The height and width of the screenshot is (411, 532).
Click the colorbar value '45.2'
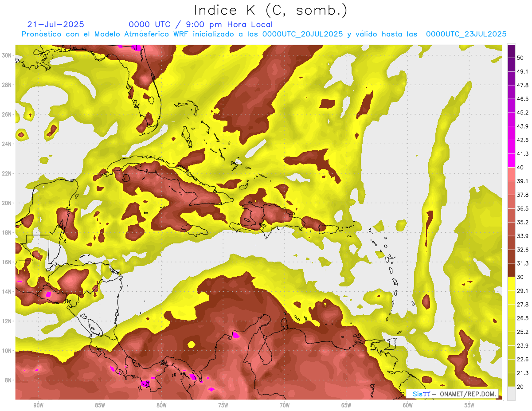click(x=523, y=113)
